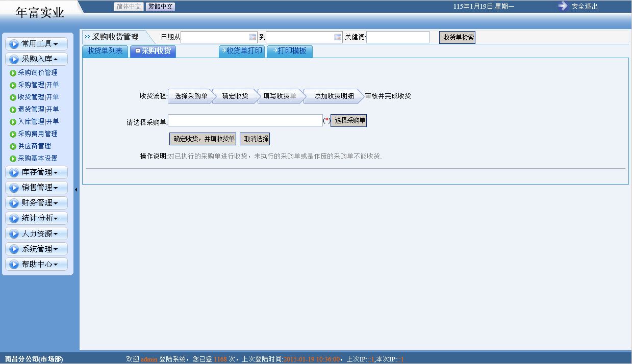Switch language to 繁體中文

161,7
